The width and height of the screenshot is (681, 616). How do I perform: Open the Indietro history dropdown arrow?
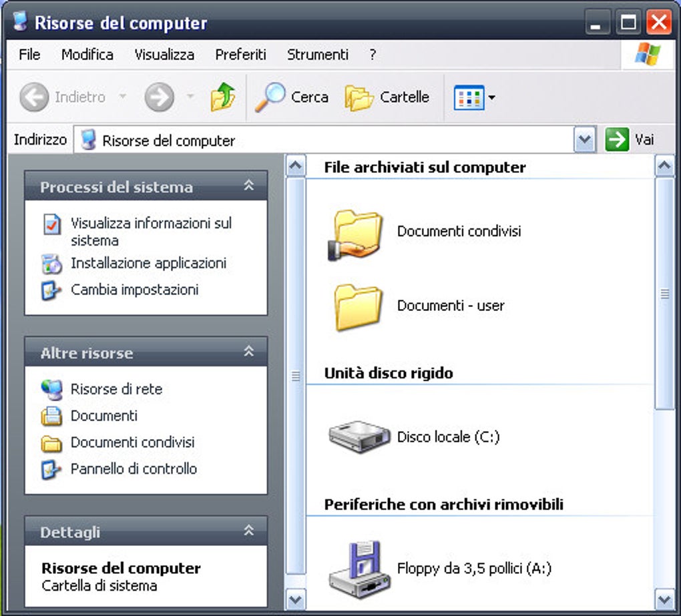pos(123,96)
